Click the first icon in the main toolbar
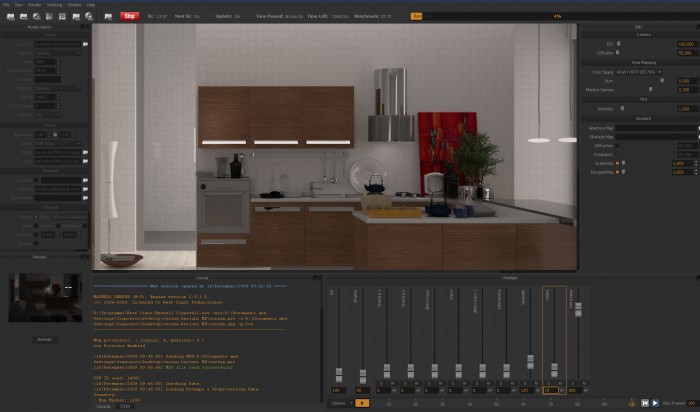Viewport: 700px width, 412px height. (11, 17)
